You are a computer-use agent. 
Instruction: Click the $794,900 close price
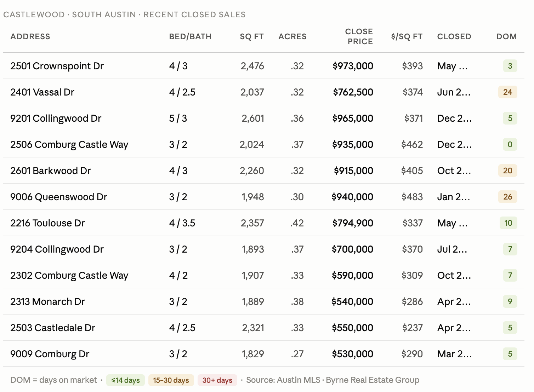coord(353,223)
